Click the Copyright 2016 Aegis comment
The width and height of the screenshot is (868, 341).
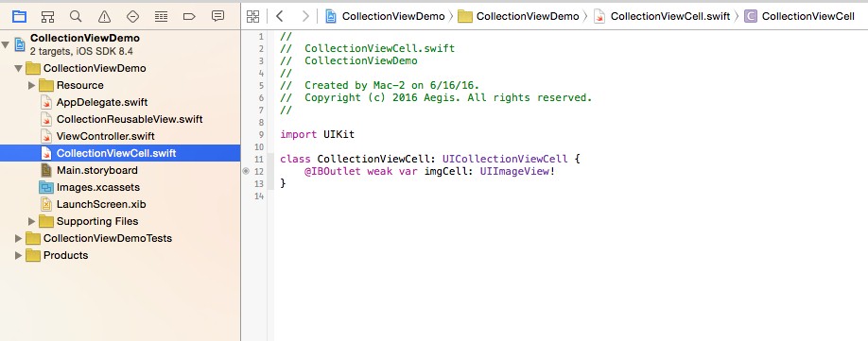coord(436,98)
